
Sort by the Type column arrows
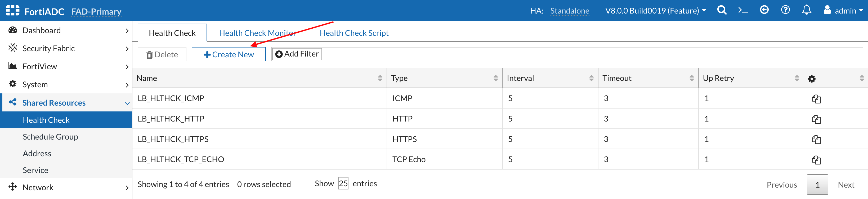(x=496, y=78)
